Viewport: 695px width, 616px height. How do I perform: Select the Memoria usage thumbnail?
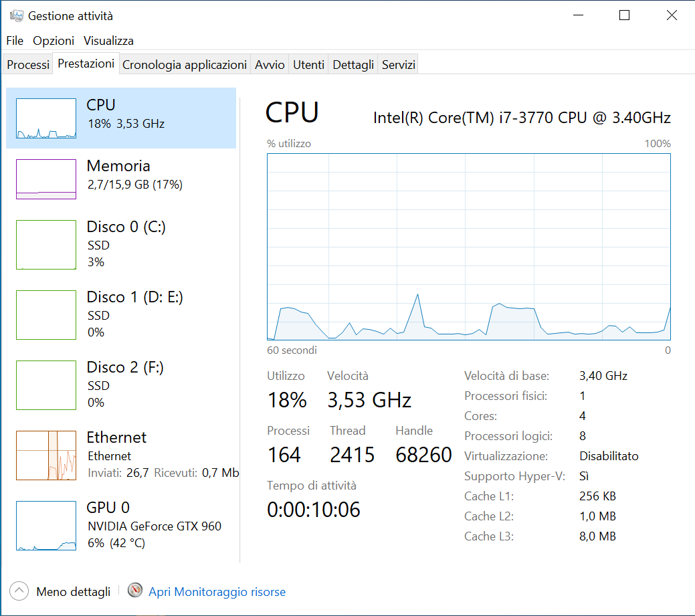click(46, 179)
